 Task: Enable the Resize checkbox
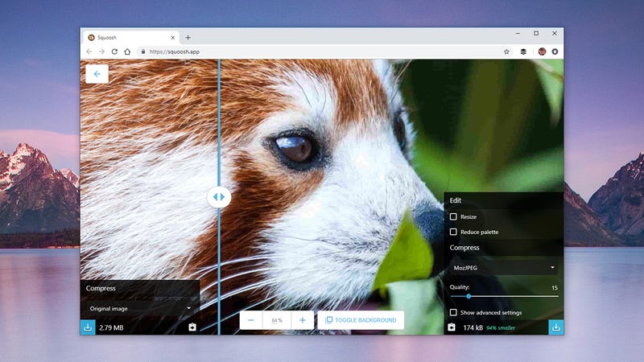click(453, 216)
